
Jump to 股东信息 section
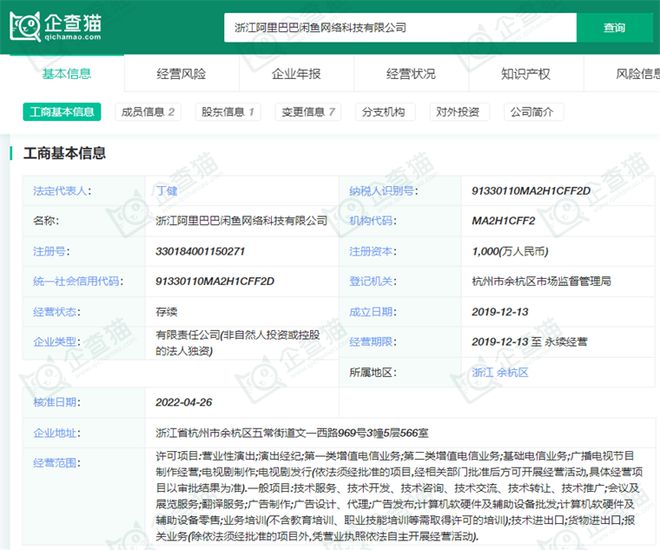(x=228, y=112)
